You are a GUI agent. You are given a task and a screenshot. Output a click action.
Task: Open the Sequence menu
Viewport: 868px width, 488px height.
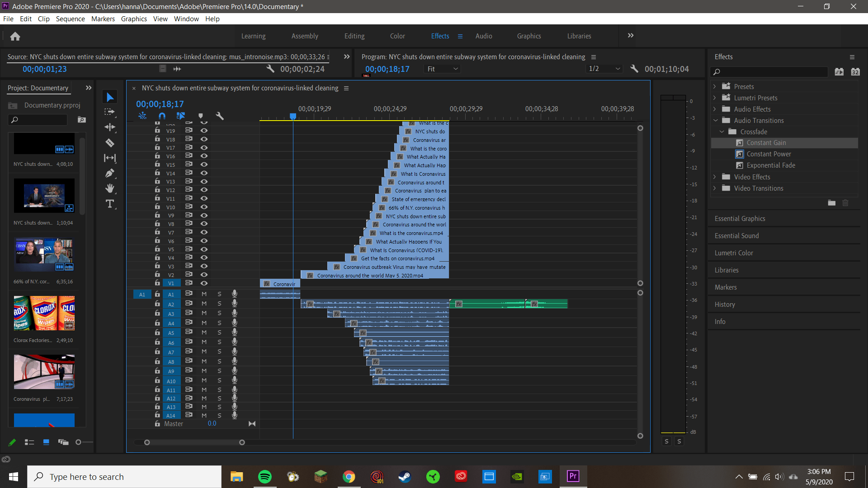point(70,19)
